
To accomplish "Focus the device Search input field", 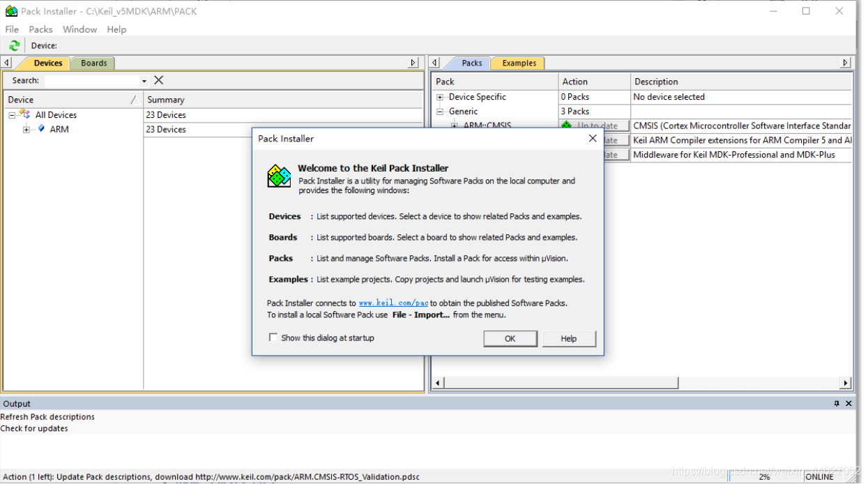I will tap(92, 81).
